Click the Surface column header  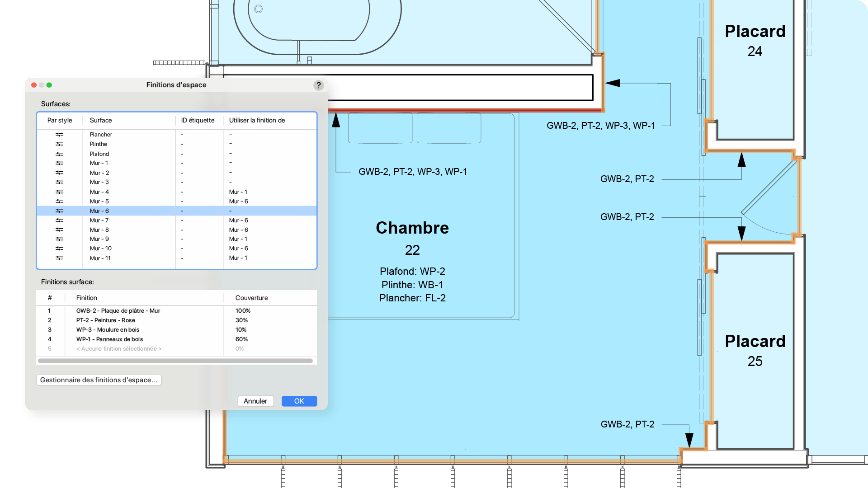(101, 121)
